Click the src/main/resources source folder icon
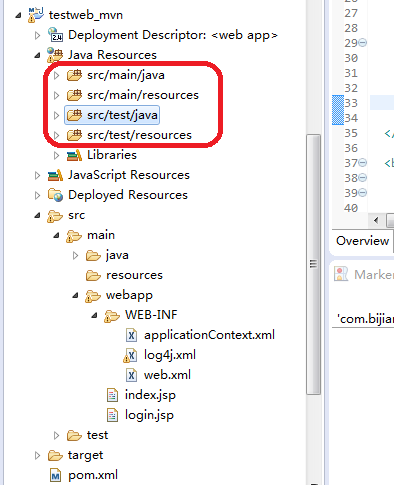394x485 pixels. point(74,95)
